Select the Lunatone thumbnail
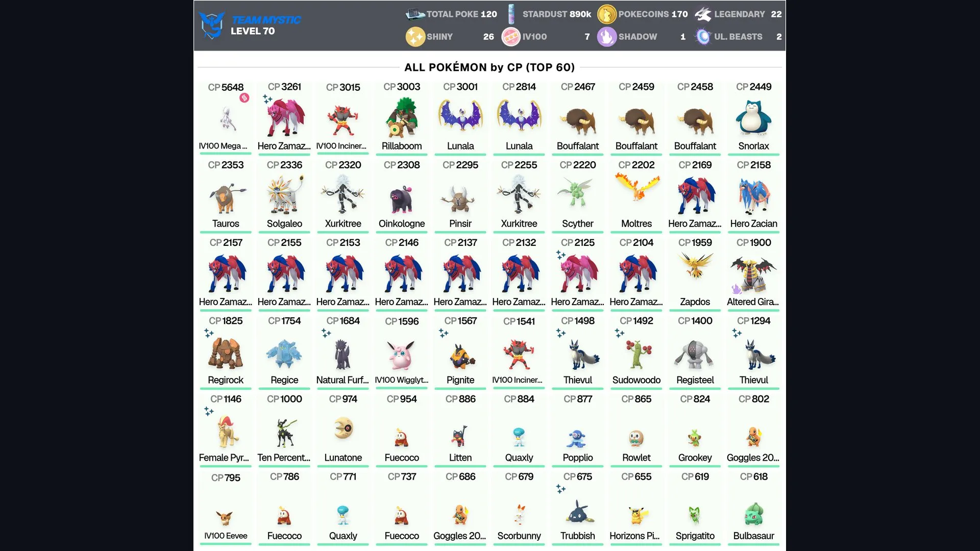Viewport: 980px width, 551px height. [344, 429]
